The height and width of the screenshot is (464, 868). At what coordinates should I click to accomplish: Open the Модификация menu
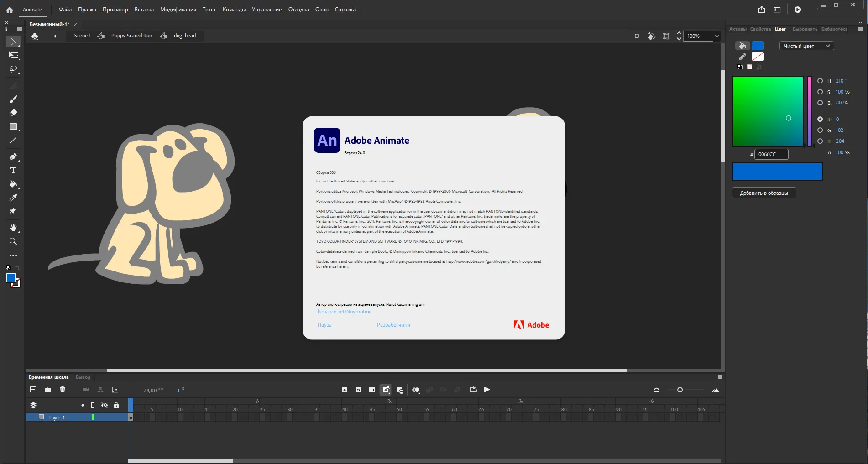[178, 10]
